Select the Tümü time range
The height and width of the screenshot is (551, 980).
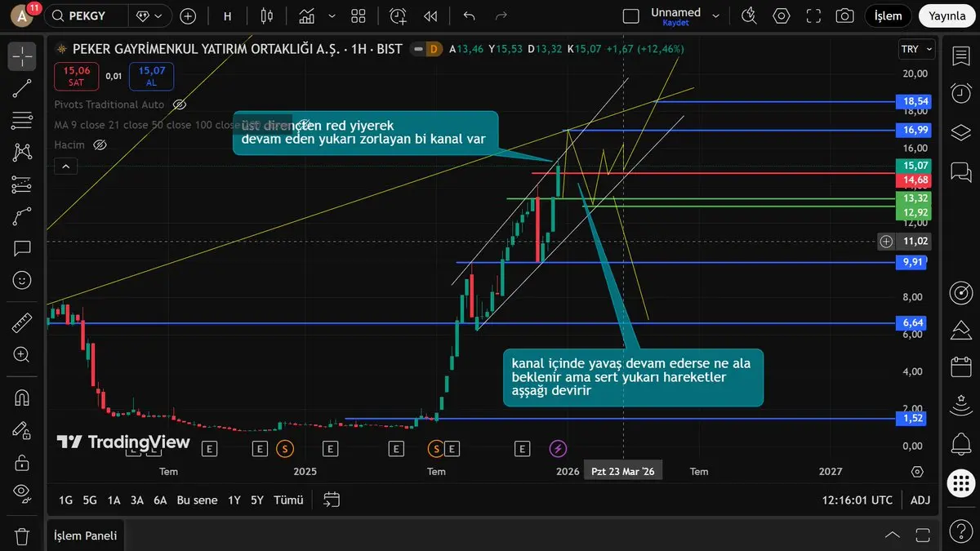(288, 500)
